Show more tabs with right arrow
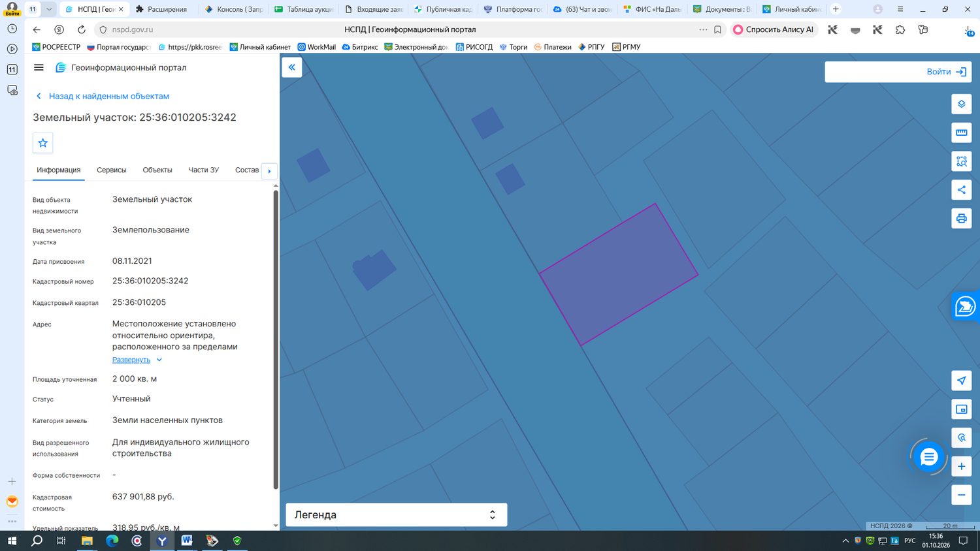The height and width of the screenshot is (551, 980). pyautogui.click(x=269, y=171)
